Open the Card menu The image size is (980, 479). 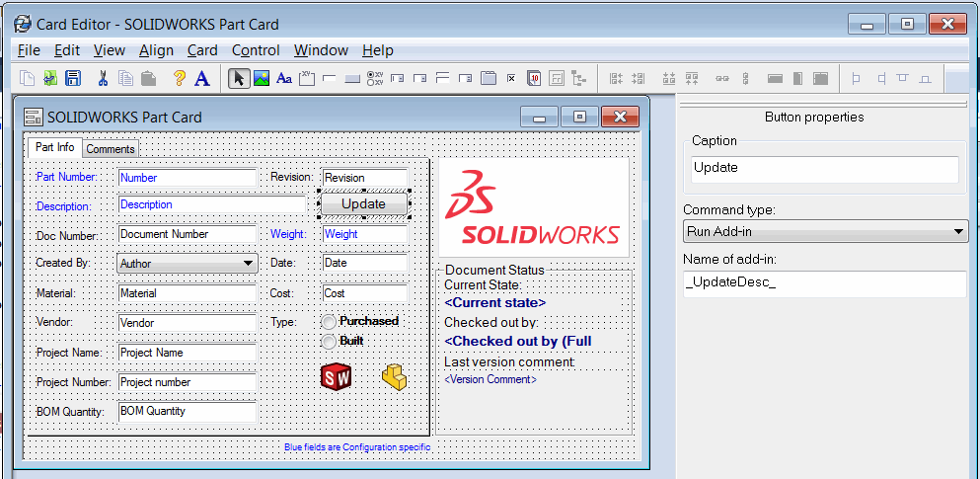click(x=202, y=50)
